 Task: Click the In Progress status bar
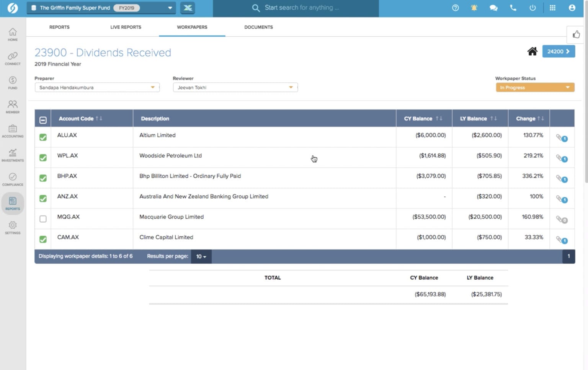coord(535,87)
